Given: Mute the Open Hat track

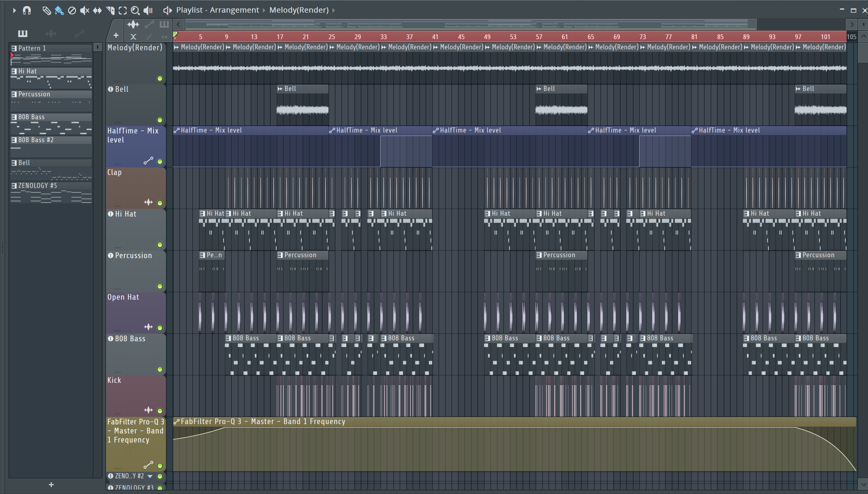Looking at the screenshot, I should (x=159, y=328).
